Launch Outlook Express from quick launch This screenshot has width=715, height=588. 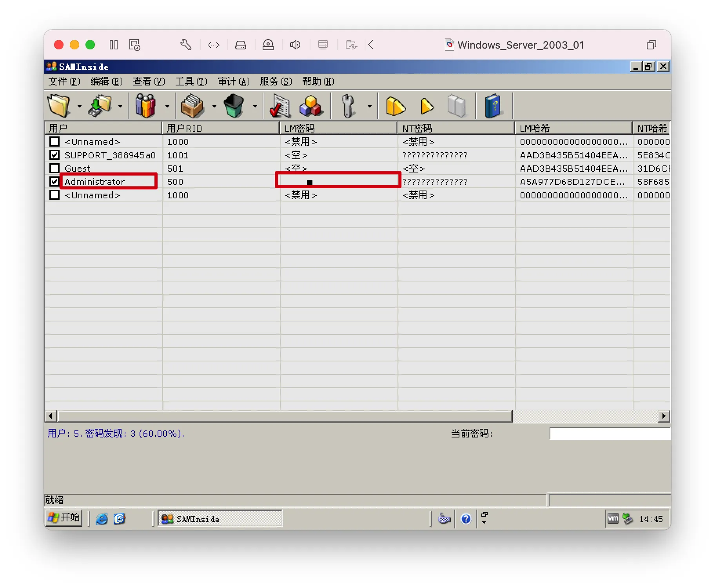click(x=120, y=519)
